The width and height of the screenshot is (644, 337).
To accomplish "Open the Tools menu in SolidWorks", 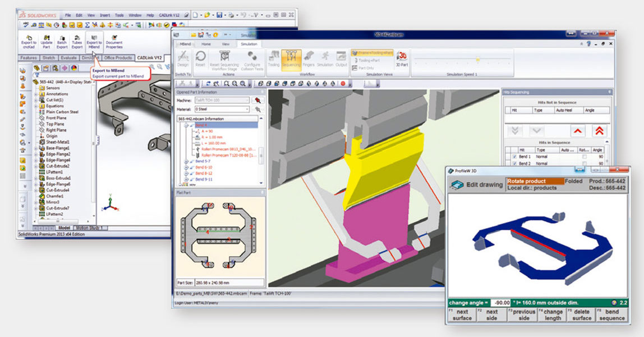I will (119, 15).
